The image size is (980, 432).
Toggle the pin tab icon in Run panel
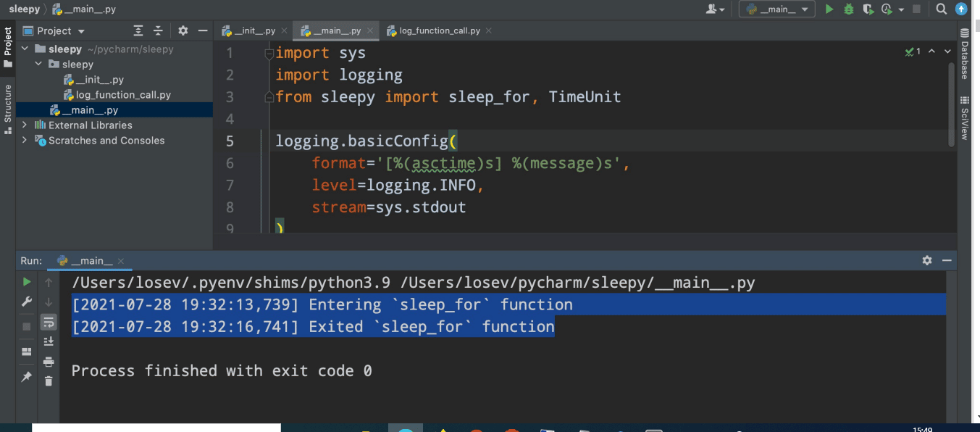tap(27, 377)
